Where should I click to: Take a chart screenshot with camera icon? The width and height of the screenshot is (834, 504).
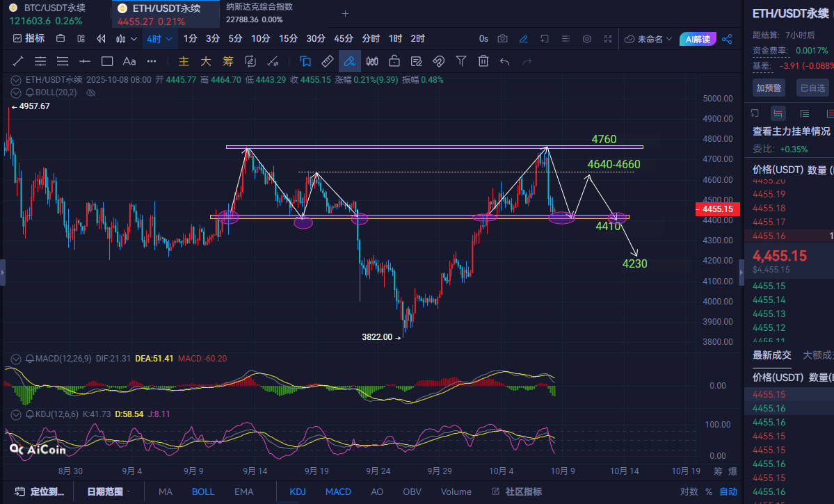click(502, 39)
